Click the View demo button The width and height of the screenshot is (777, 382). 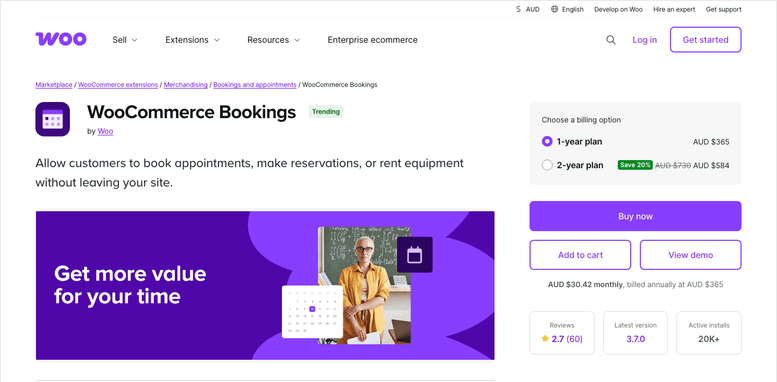point(690,255)
